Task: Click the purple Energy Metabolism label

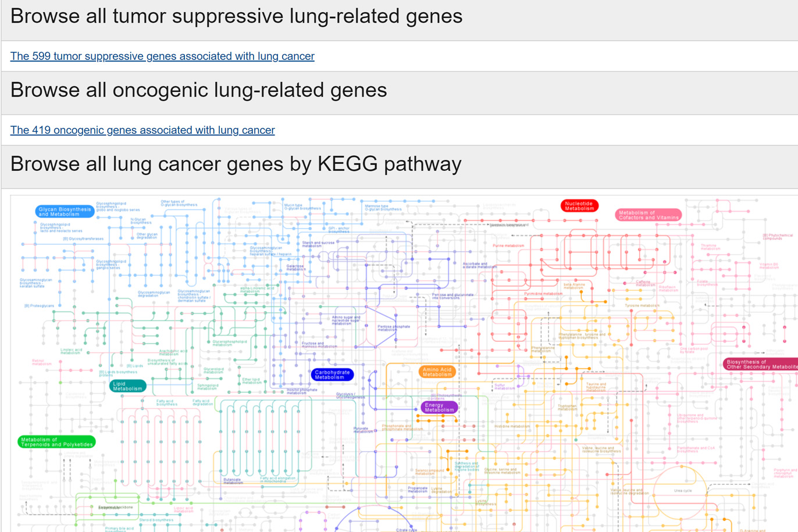Action: point(439,408)
